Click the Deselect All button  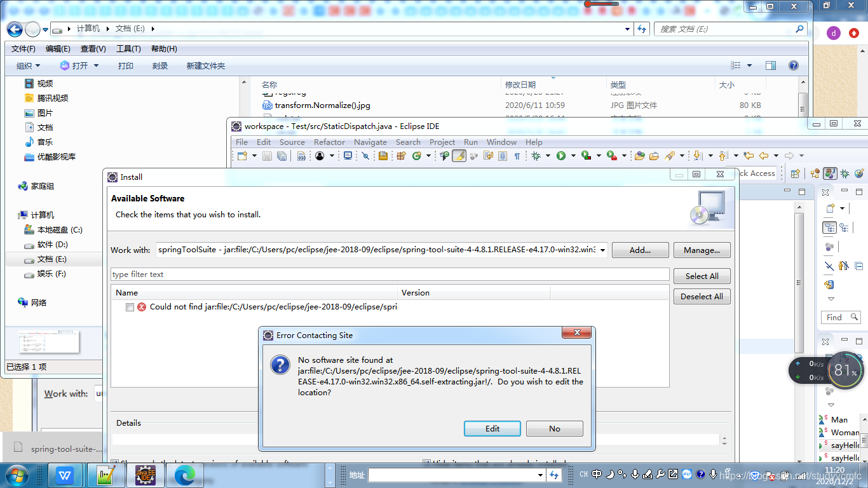[x=702, y=297]
